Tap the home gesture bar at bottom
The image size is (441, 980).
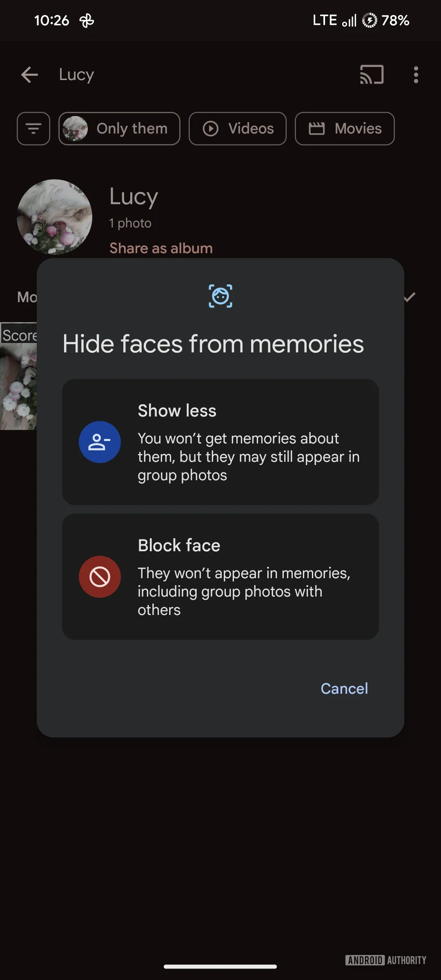(220, 967)
